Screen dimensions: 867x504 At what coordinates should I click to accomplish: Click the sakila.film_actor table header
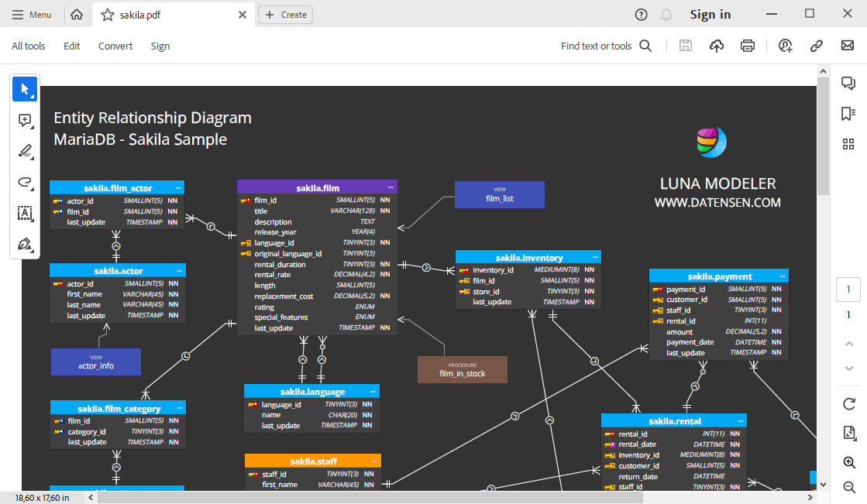coord(117,188)
